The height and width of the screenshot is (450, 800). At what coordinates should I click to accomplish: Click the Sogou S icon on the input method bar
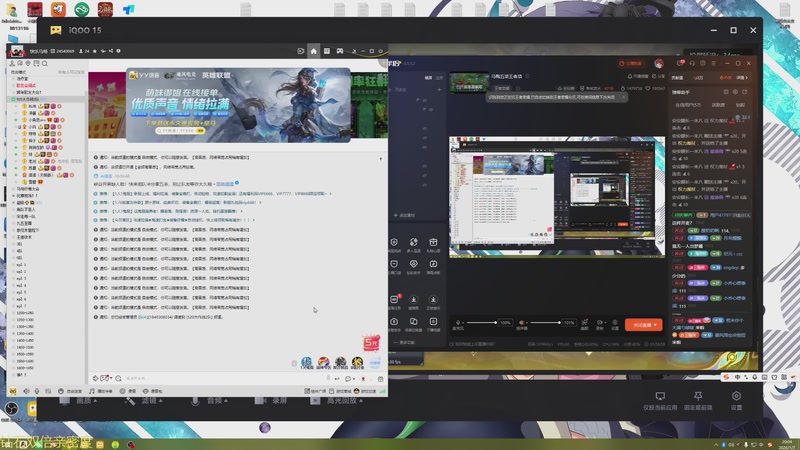[726, 377]
